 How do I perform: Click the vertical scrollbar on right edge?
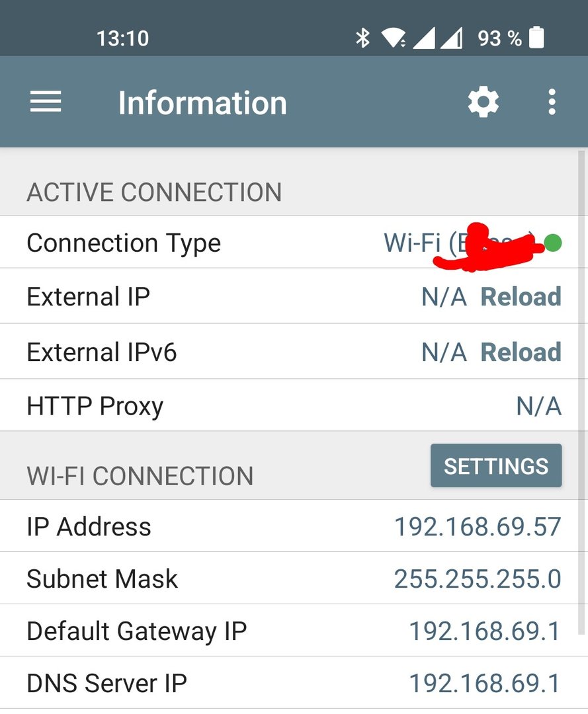click(x=581, y=397)
